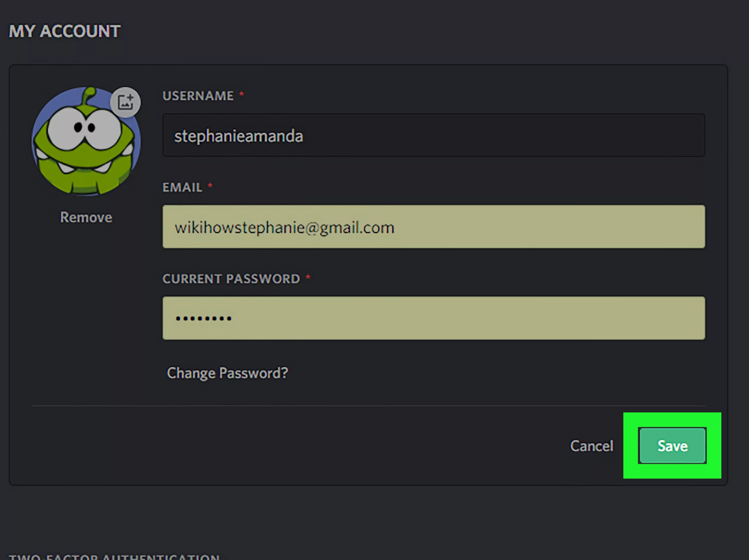Click the EMAIL field label

click(182, 187)
